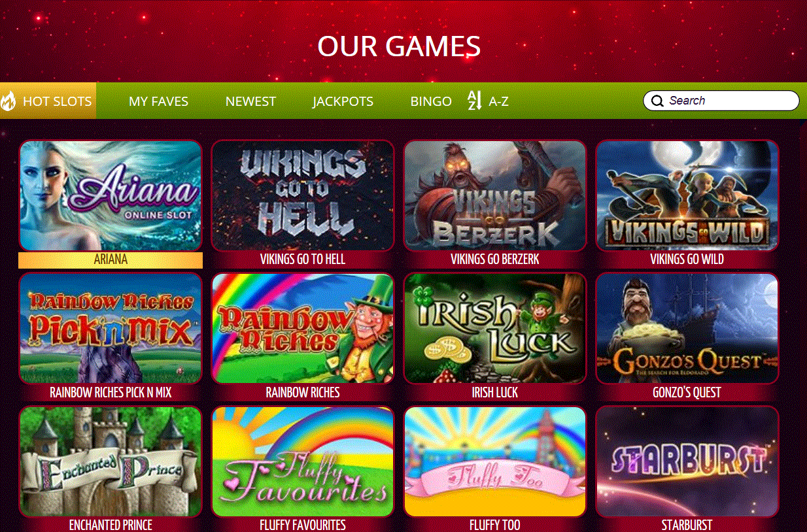This screenshot has width=807, height=532.
Task: Launch the Gonzo's Quest thumbnail
Action: tap(687, 329)
